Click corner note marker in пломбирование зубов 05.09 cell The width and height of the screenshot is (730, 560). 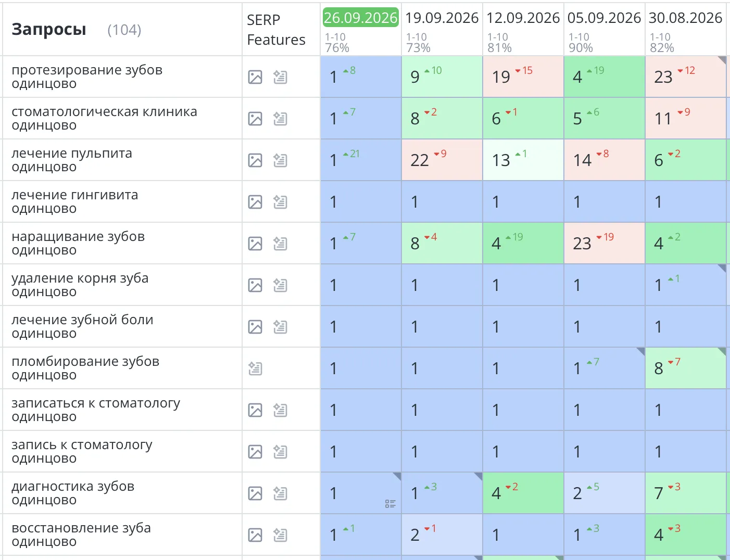click(641, 351)
